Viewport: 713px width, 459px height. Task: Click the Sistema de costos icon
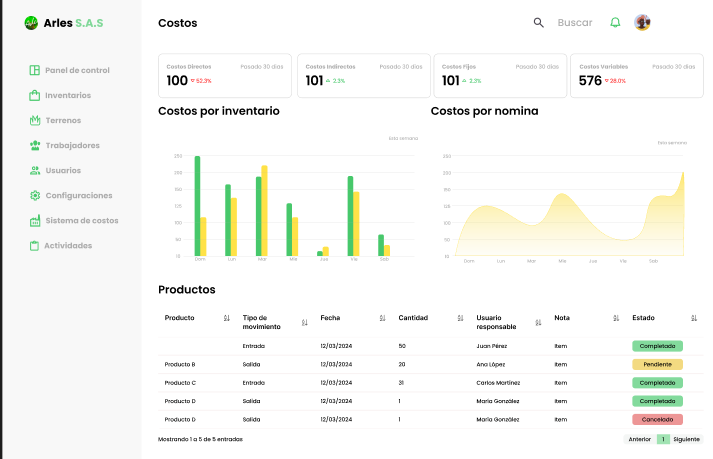pyautogui.click(x=35, y=220)
